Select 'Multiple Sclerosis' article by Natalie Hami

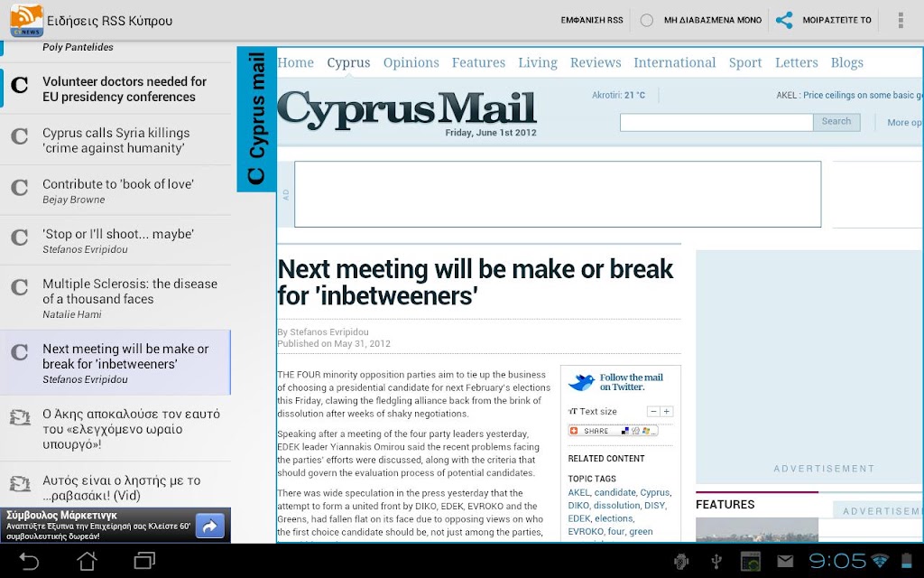[115, 298]
